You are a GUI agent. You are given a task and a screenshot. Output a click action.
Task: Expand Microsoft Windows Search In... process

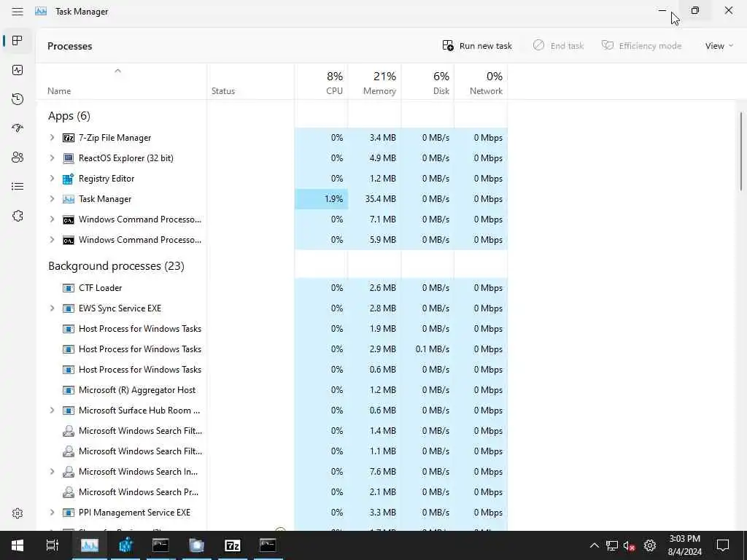coord(53,472)
